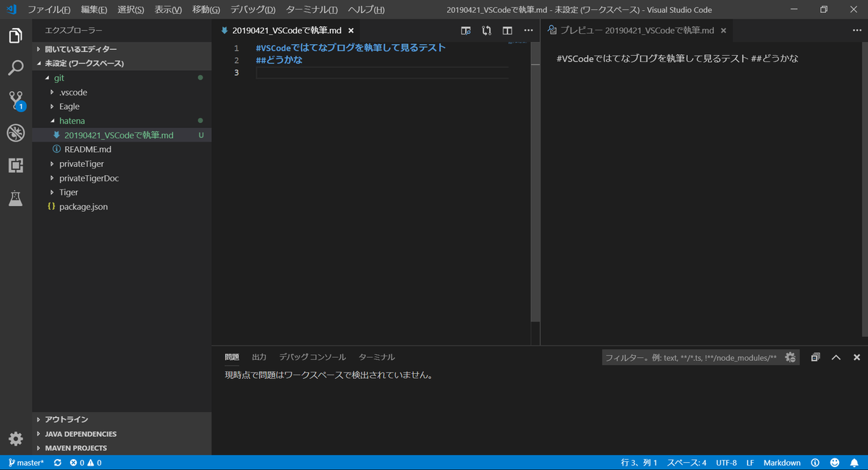Expand the .vscode folder

tap(122, 92)
